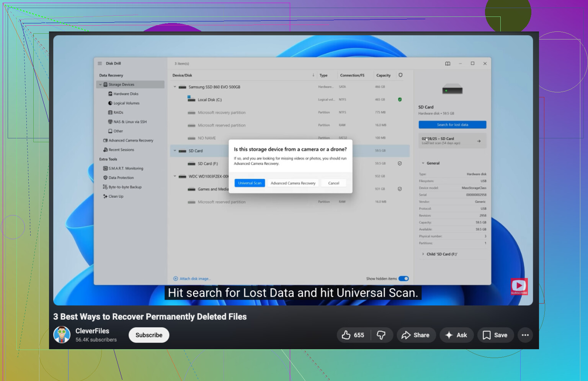588x381 pixels.
Task: Like the video with 655 likes
Action: 353,335
